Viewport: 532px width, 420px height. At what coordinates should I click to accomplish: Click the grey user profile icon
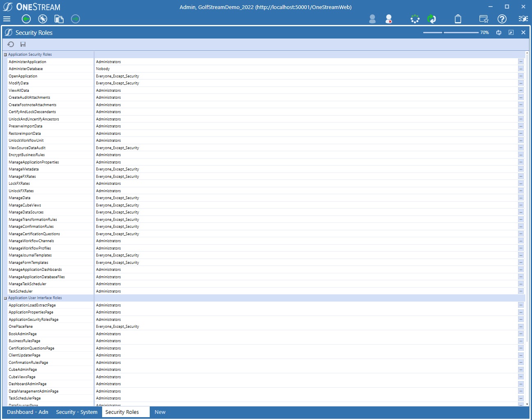pyautogui.click(x=372, y=19)
